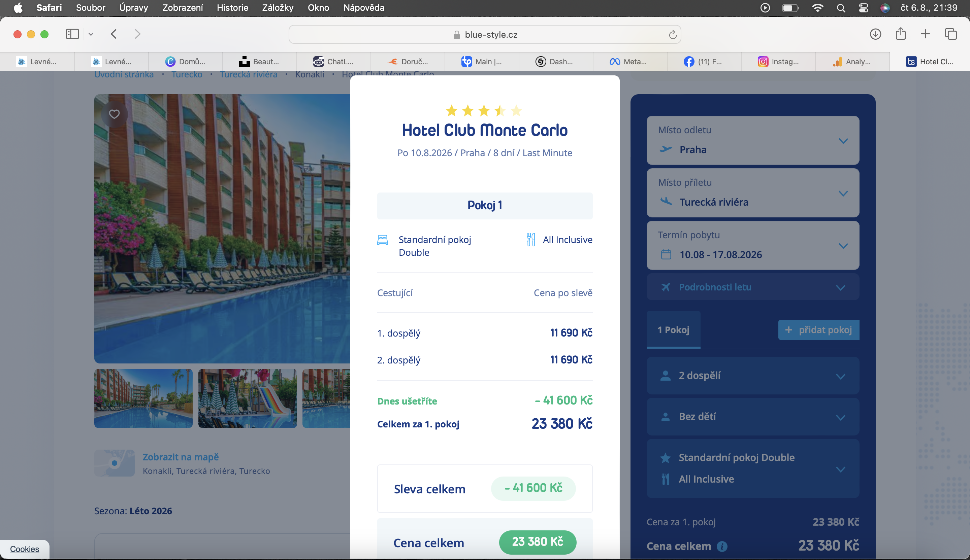The height and width of the screenshot is (560, 970).
Task: Click the heart favorite icon on hotel photo
Action: 114,114
